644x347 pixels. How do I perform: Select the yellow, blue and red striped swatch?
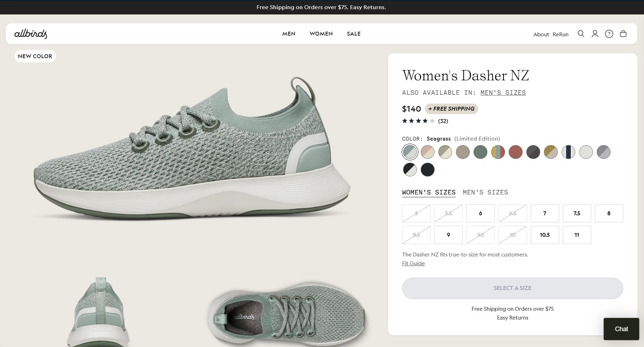point(498,152)
